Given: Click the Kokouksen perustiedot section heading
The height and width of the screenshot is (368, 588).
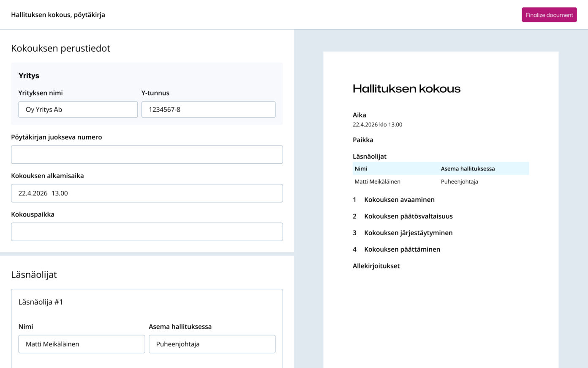Looking at the screenshot, I should coord(60,48).
